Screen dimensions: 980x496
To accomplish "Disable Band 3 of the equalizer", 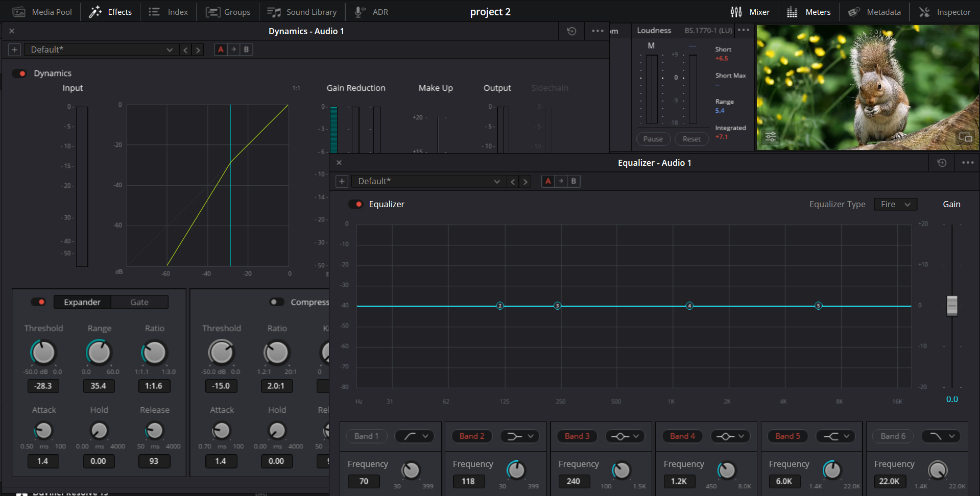I will pos(577,436).
